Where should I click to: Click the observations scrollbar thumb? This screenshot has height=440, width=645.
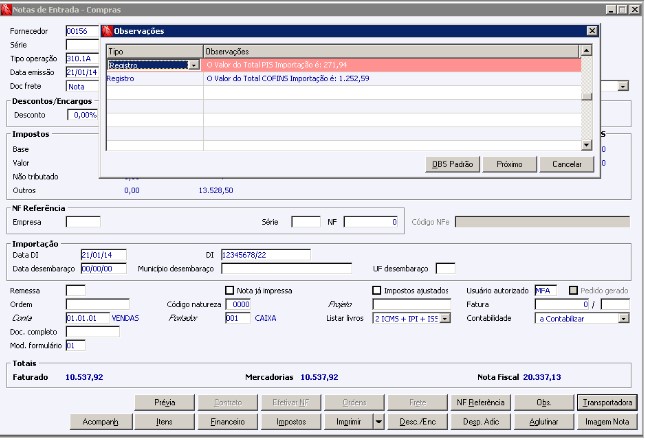(x=586, y=97)
